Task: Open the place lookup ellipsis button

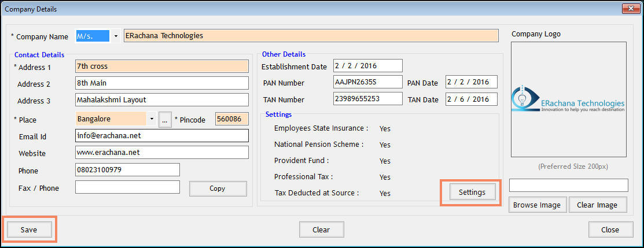Action: click(165, 120)
